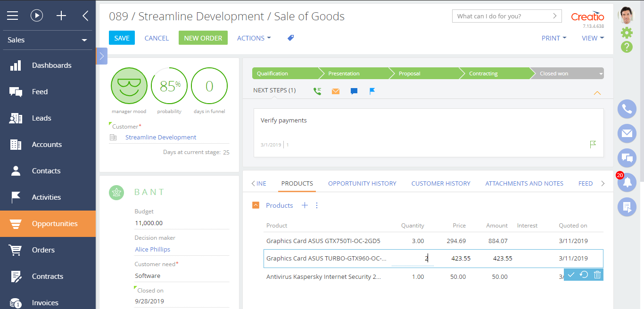The width and height of the screenshot is (644, 309).
Task: Collapse the left sidebar with arrow icon
Action: (85, 16)
